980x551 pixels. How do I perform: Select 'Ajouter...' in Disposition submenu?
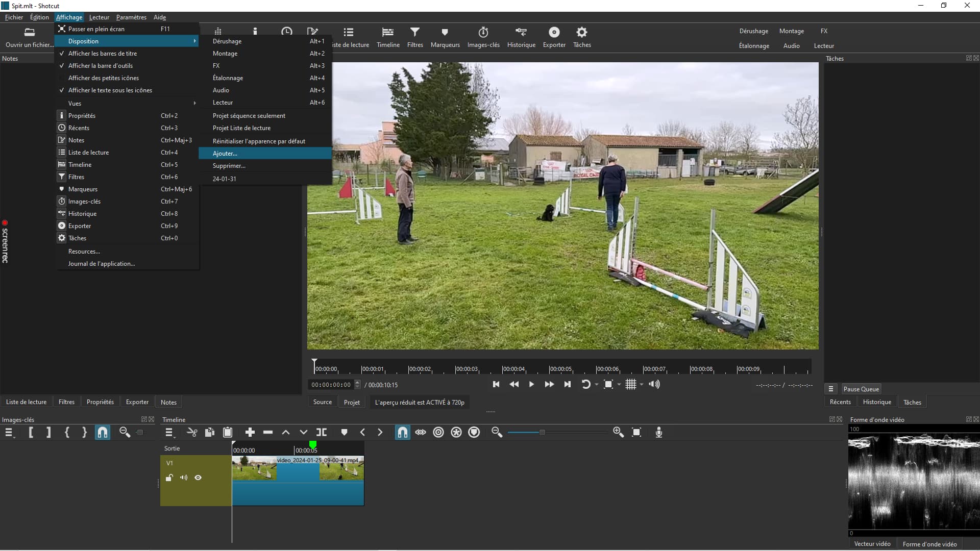[x=225, y=154]
